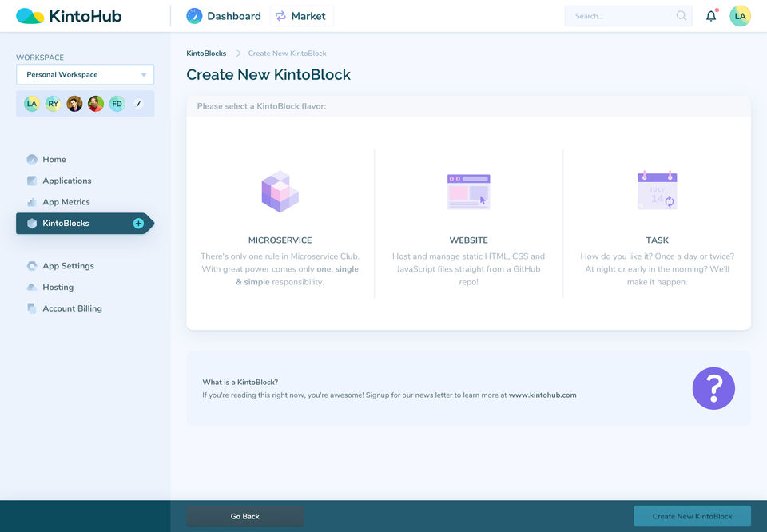Choose the TASK flavor title
Image resolution: width=767 pixels, height=532 pixels.
(657, 240)
